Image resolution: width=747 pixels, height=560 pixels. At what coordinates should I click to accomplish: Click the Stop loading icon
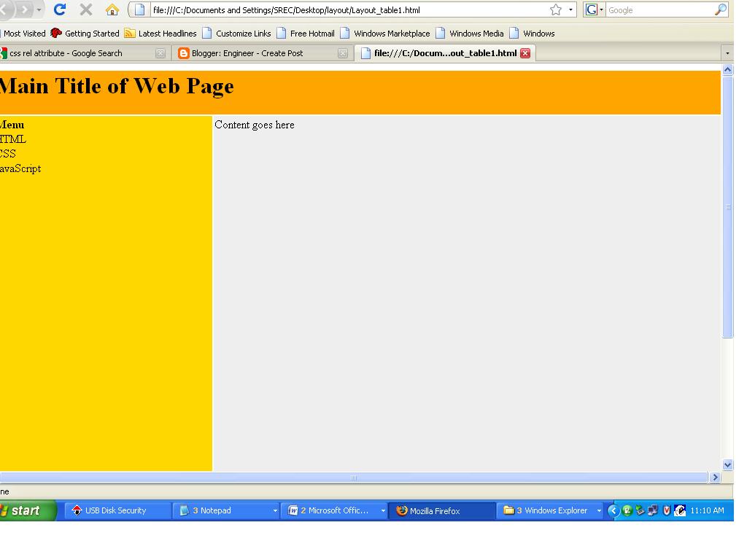click(85, 10)
